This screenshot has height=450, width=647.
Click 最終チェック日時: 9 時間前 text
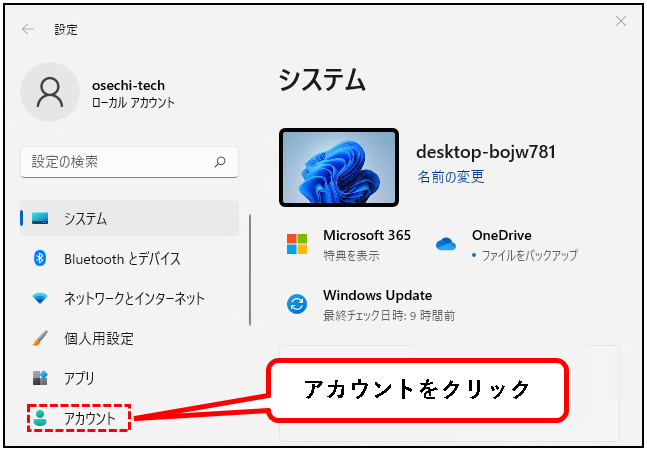[x=389, y=316]
